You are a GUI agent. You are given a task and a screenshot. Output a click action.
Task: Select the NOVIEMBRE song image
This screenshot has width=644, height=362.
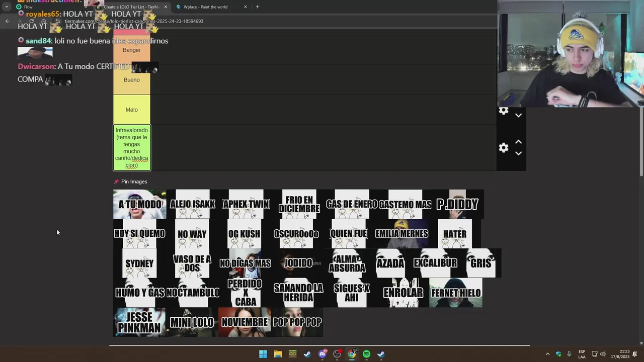pyautogui.click(x=245, y=322)
